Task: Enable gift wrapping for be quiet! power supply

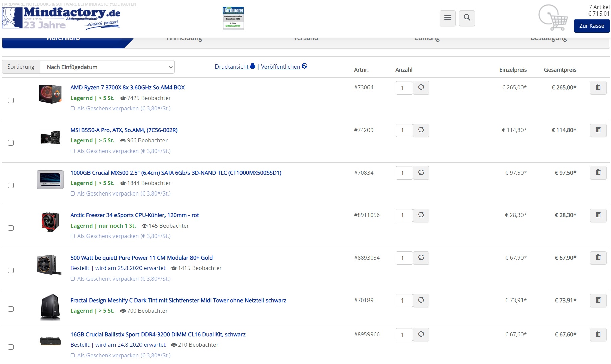Action: (x=73, y=279)
